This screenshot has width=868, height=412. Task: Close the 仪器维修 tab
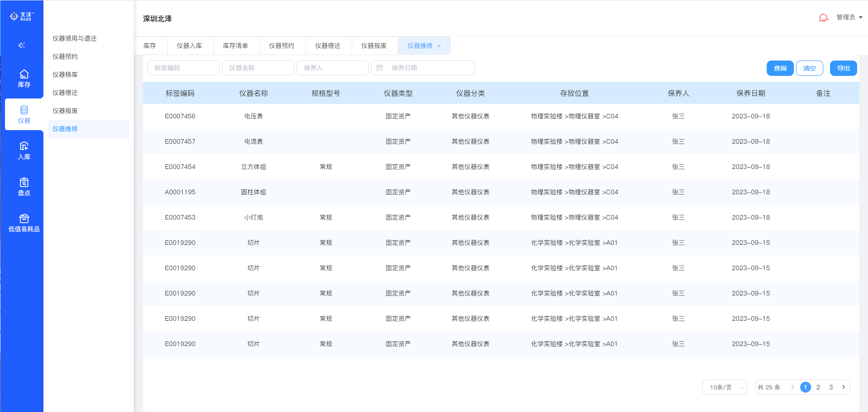(439, 46)
